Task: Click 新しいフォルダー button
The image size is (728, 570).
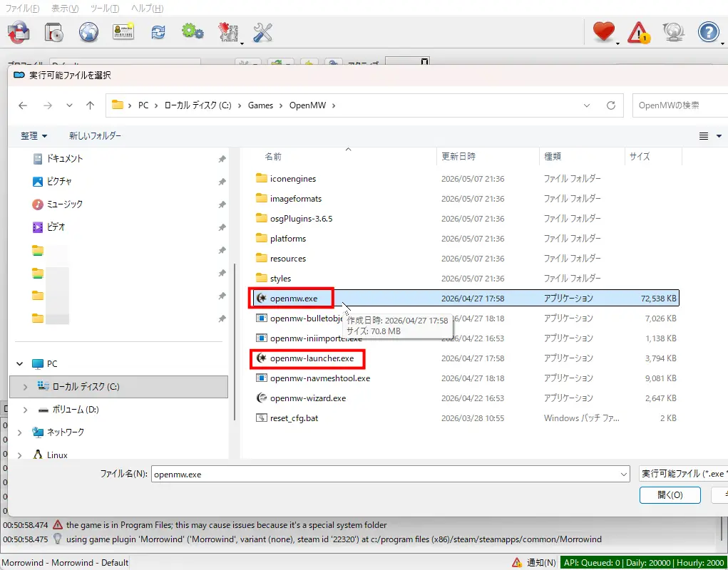Action: pyautogui.click(x=95, y=136)
